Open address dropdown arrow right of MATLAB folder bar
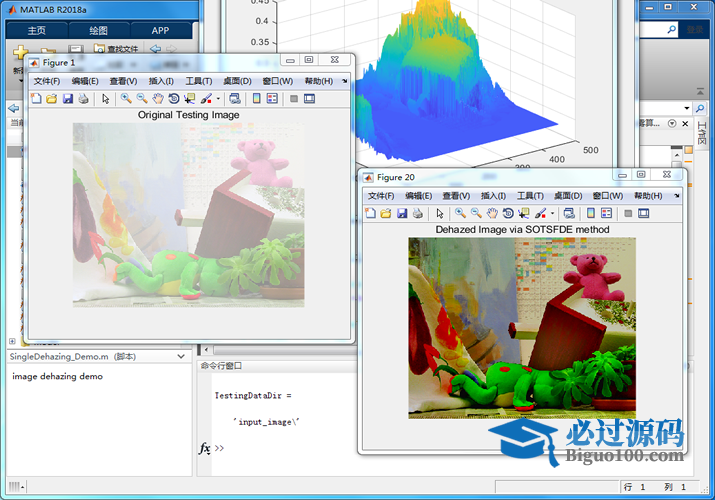 click(x=687, y=108)
